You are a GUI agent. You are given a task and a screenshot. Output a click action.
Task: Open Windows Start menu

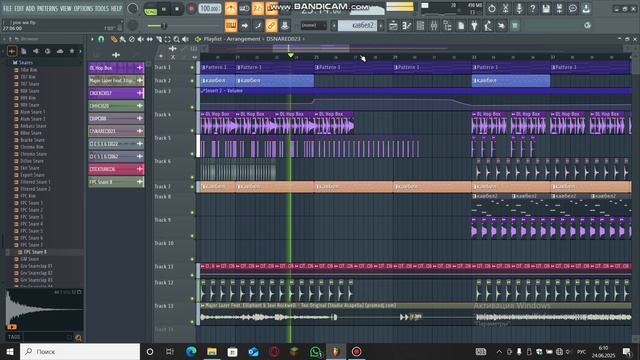click(9, 351)
